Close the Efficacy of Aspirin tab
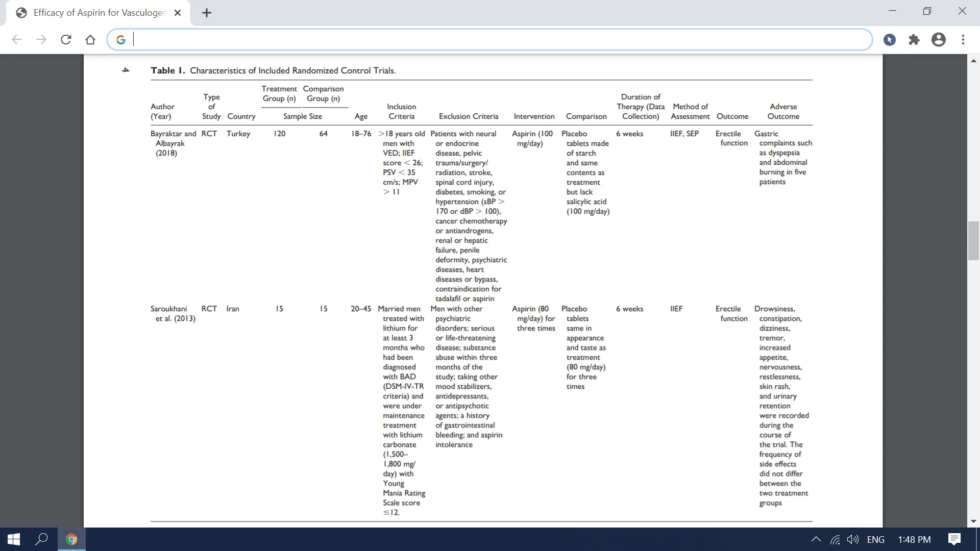The height and width of the screenshot is (551, 980). (178, 13)
